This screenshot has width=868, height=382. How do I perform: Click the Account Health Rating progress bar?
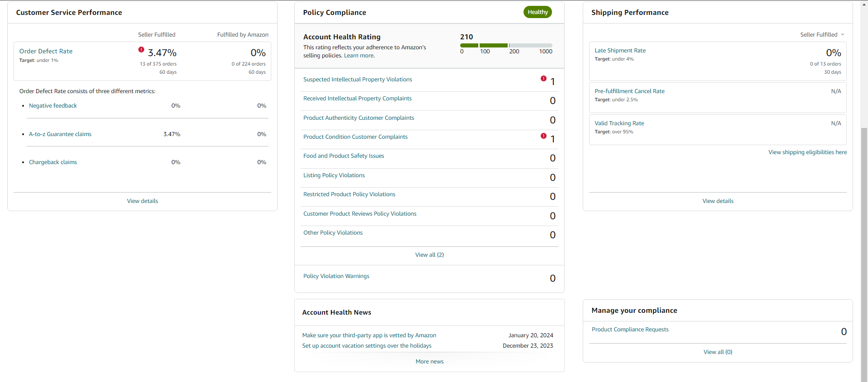click(x=506, y=45)
